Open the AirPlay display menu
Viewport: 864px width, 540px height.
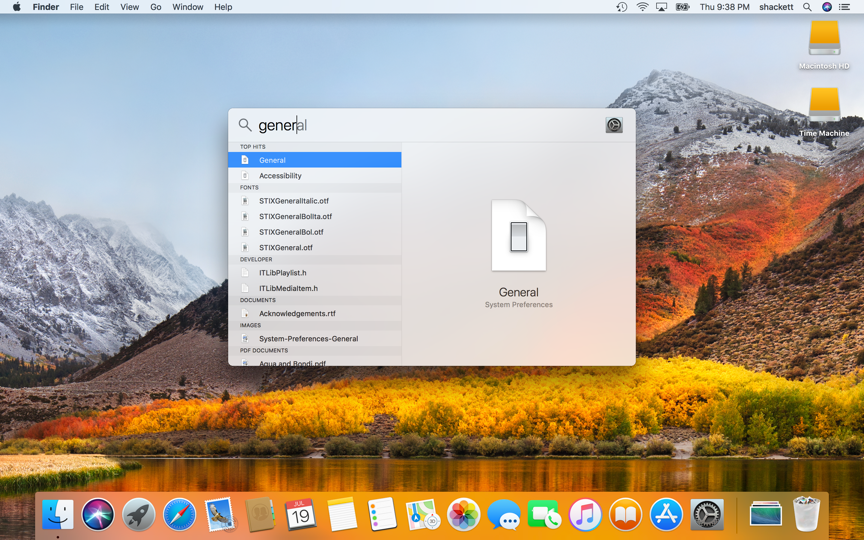[x=662, y=7]
